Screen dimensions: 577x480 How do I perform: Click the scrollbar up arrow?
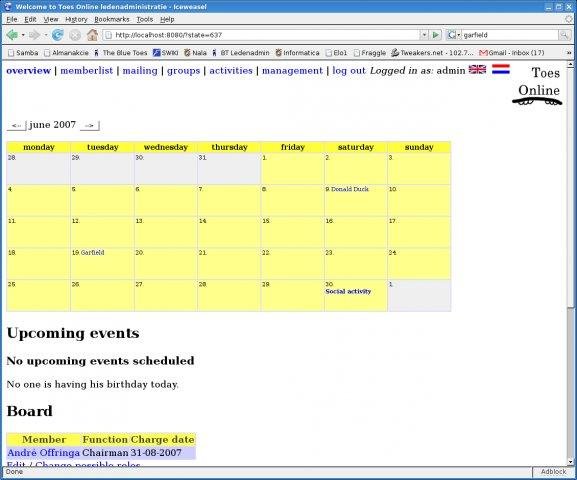tap(570, 64)
